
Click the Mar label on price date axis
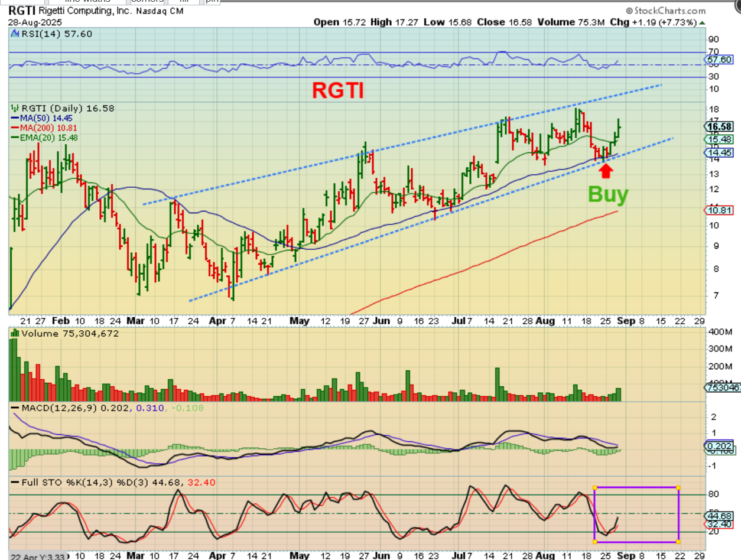click(x=136, y=320)
